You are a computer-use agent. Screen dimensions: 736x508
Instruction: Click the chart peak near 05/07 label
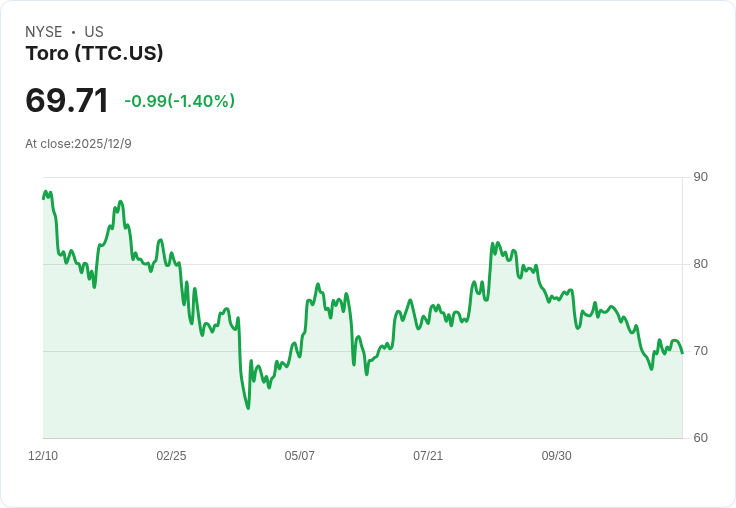pyautogui.click(x=318, y=284)
